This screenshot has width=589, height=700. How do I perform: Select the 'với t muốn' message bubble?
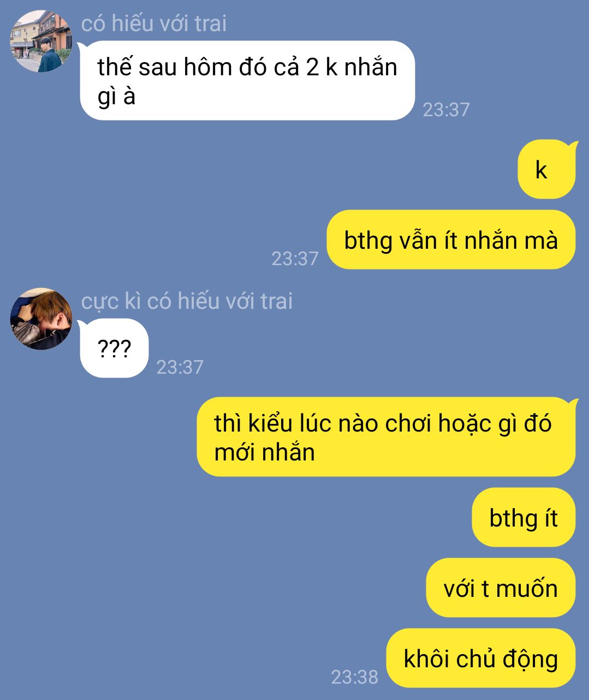point(501,588)
